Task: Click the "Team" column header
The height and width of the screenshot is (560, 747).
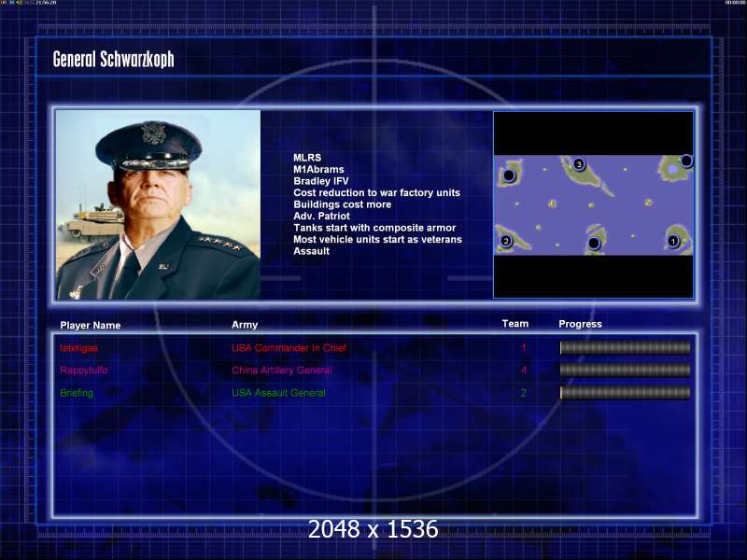Action: tap(515, 324)
